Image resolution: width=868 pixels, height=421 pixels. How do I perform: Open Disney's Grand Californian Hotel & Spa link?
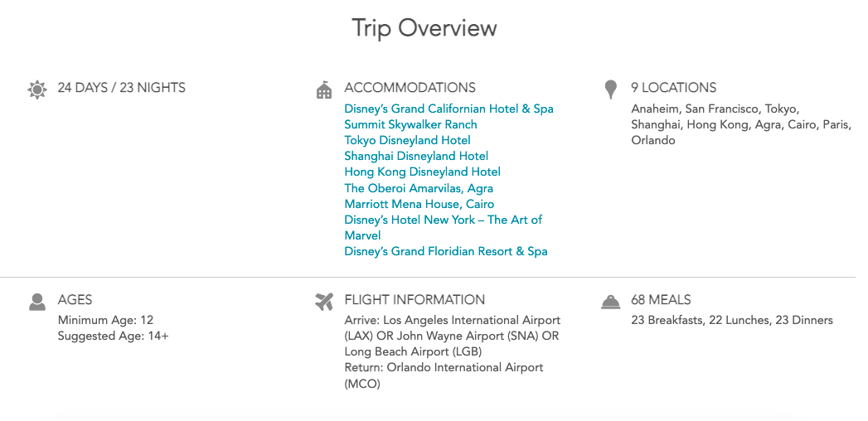click(449, 109)
